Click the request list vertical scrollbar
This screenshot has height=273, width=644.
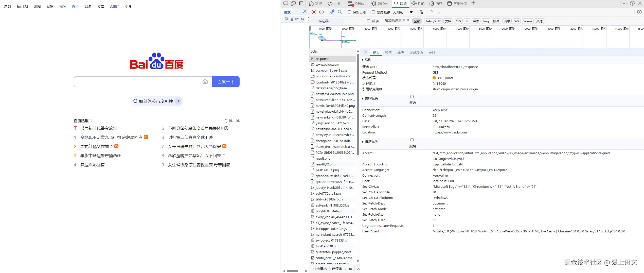click(x=358, y=104)
